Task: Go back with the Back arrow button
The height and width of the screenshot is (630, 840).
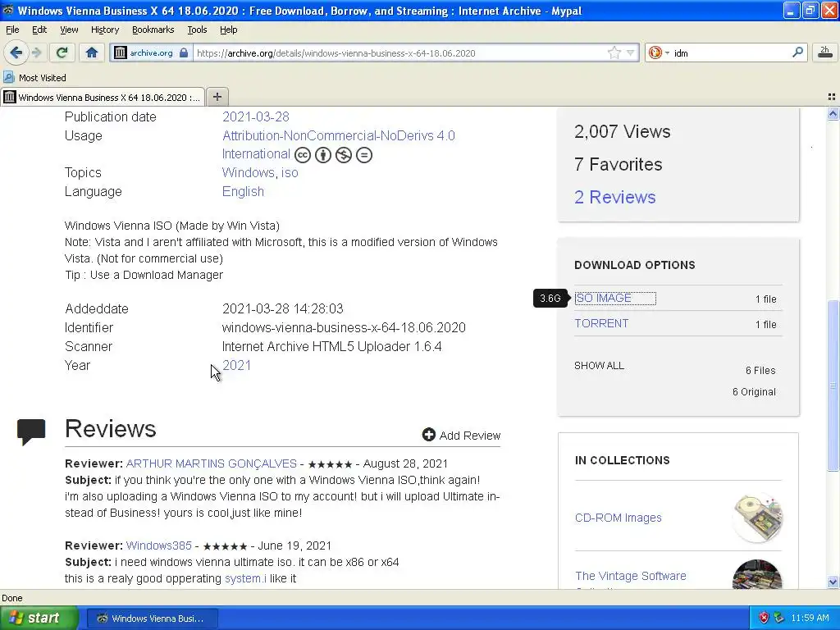Action: click(16, 52)
